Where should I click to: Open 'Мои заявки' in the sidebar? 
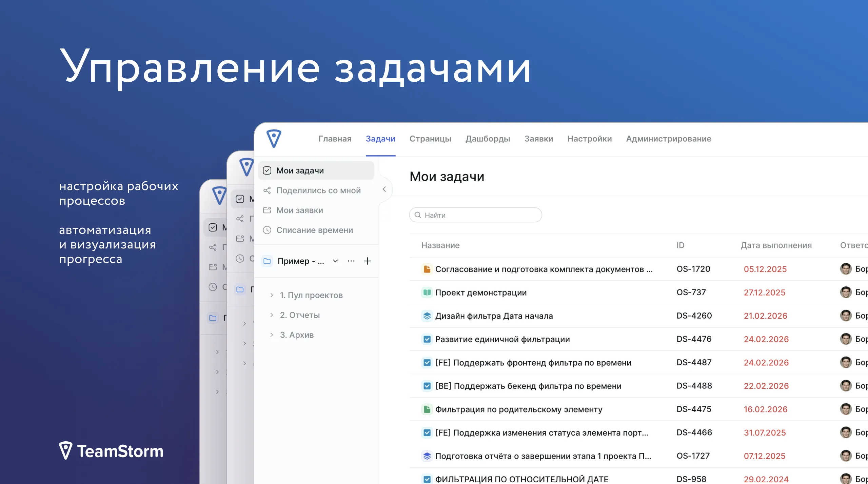click(300, 210)
